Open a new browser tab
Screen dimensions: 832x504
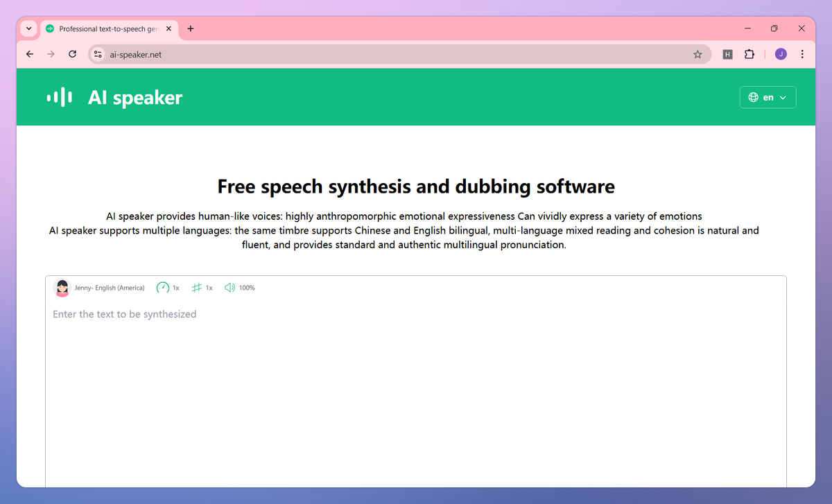pyautogui.click(x=191, y=29)
